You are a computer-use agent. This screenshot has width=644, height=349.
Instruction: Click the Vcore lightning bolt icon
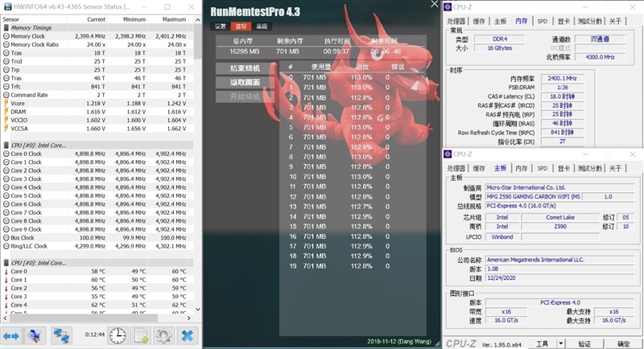point(6,104)
